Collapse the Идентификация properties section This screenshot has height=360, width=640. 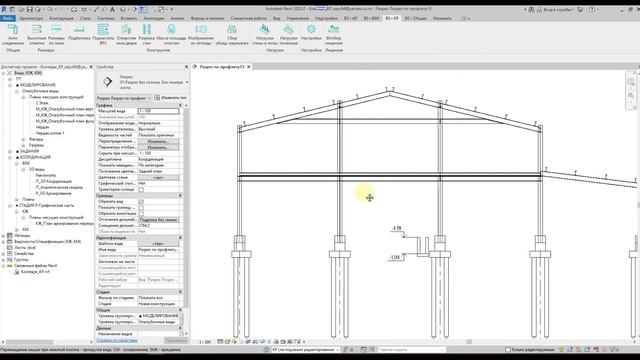pos(180,238)
